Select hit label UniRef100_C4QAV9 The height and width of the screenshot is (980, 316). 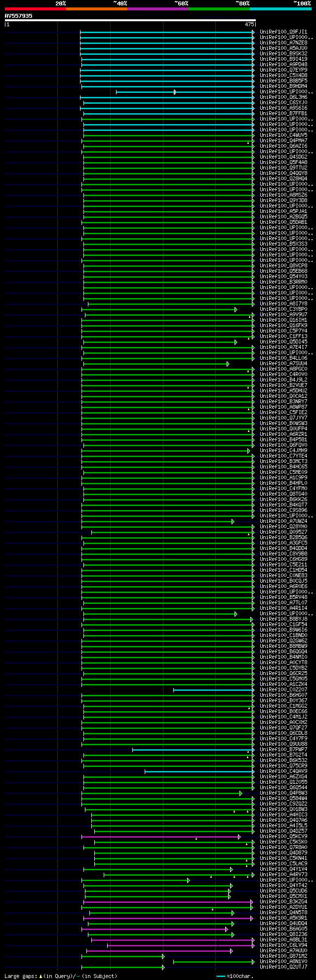point(283,771)
